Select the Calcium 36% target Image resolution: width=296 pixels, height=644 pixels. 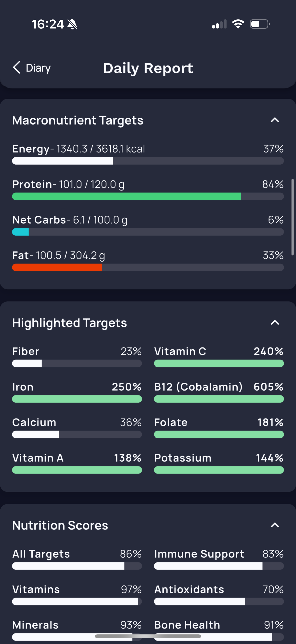(77, 427)
